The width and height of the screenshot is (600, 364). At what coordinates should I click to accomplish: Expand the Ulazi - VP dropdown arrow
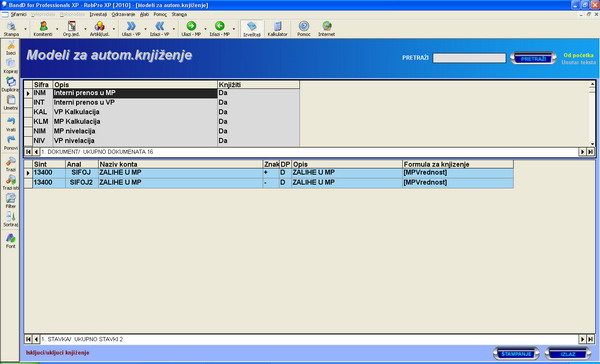point(145,29)
